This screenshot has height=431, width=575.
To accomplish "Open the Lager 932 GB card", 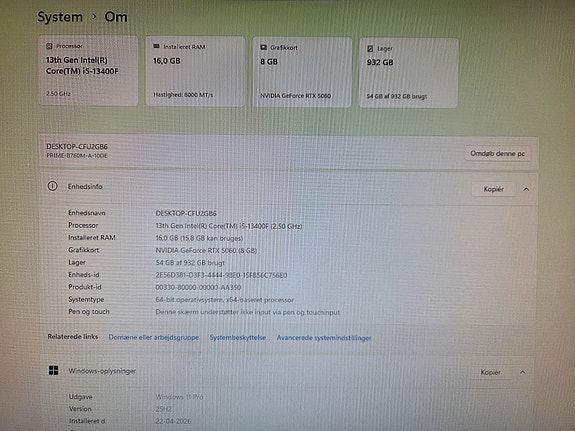I will pos(409,73).
